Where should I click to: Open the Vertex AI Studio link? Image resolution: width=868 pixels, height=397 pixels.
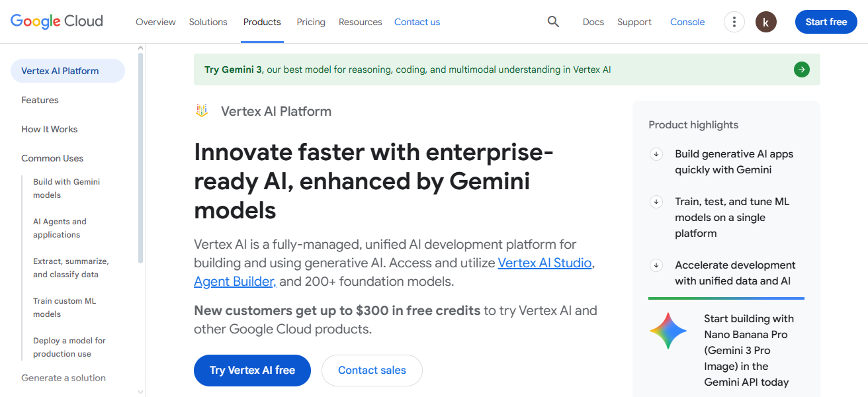pos(544,263)
